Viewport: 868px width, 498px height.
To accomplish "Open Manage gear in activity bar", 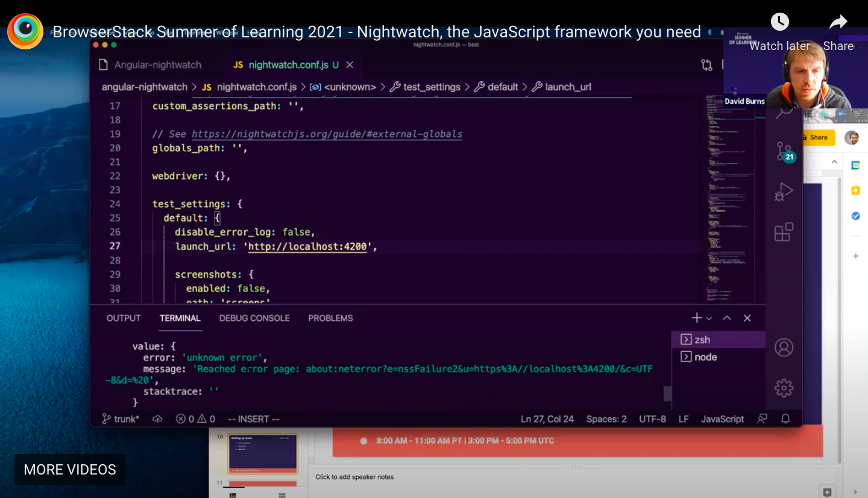I will (x=784, y=388).
